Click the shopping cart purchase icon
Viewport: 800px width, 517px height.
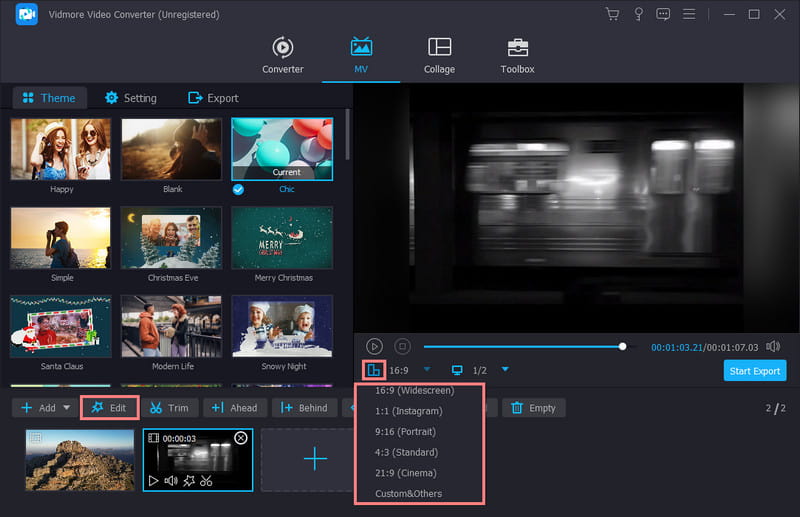point(612,15)
